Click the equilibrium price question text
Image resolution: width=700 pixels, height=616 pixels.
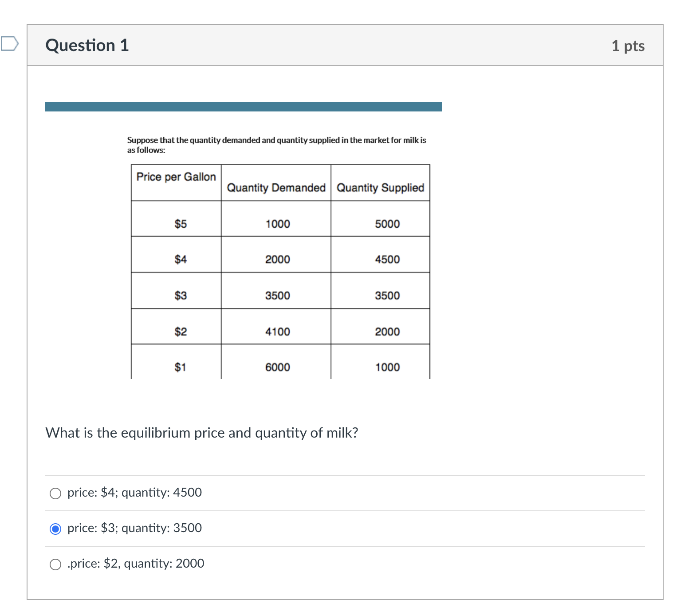click(x=202, y=433)
